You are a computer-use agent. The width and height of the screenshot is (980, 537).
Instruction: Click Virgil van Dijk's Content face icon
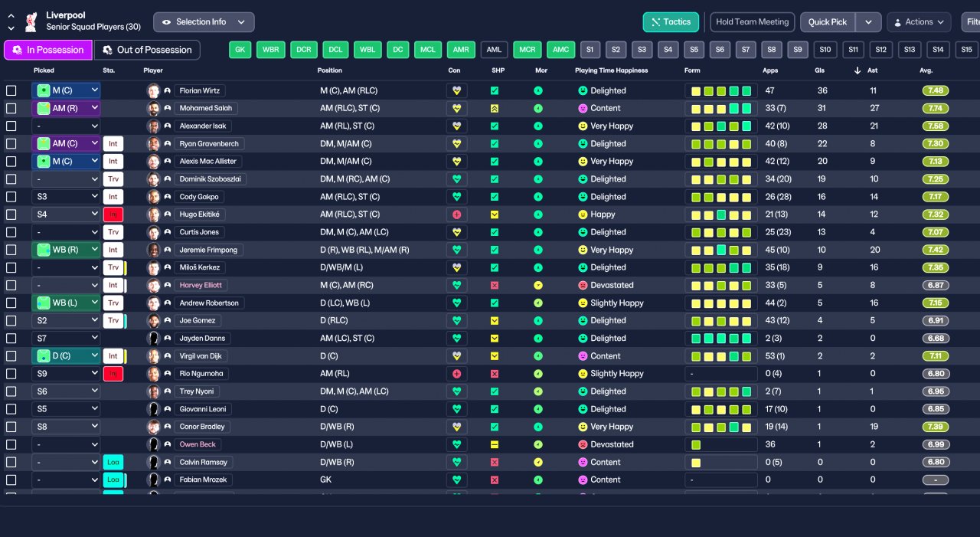pos(583,356)
